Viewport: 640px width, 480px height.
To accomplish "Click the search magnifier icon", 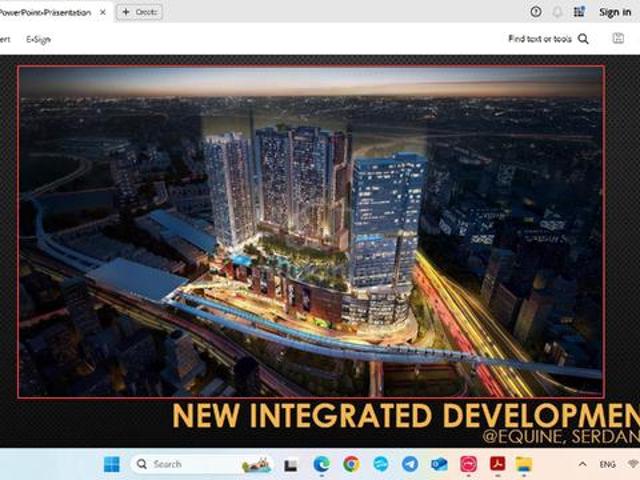I will 584,39.
